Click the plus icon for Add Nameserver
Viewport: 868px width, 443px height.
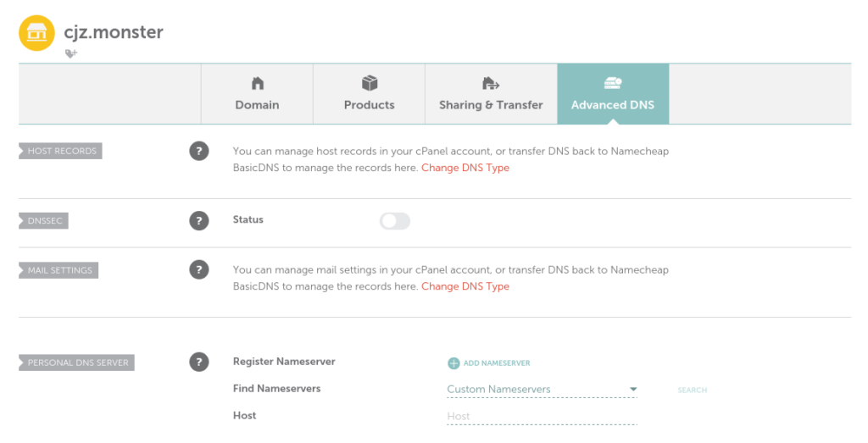453,363
